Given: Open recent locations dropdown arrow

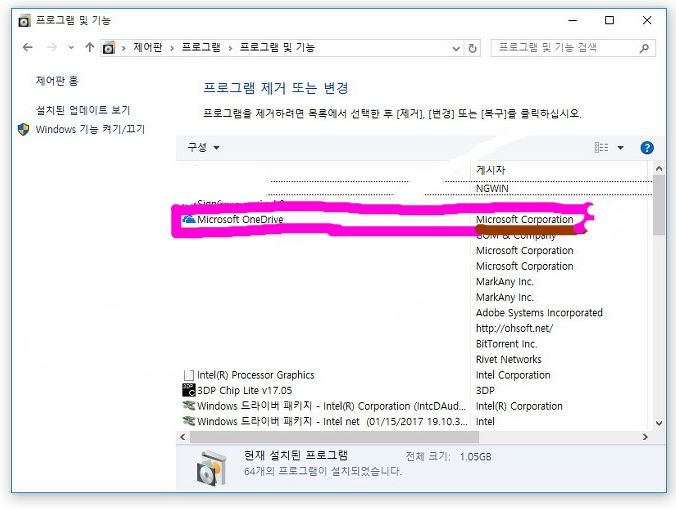Looking at the screenshot, I should click(71, 48).
